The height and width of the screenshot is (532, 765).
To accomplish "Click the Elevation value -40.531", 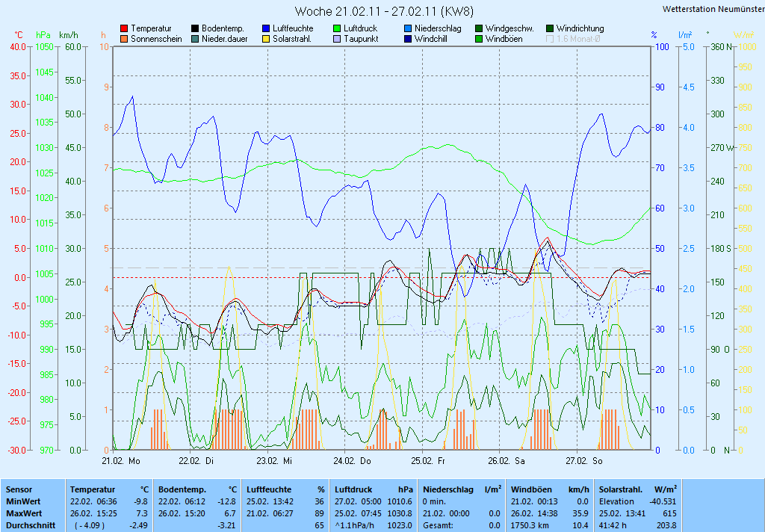I will [663, 501].
